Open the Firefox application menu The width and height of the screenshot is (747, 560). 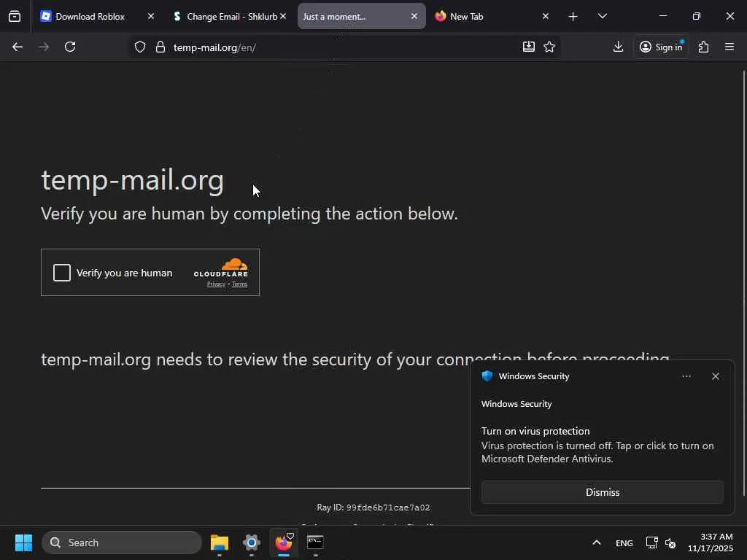[729, 47]
